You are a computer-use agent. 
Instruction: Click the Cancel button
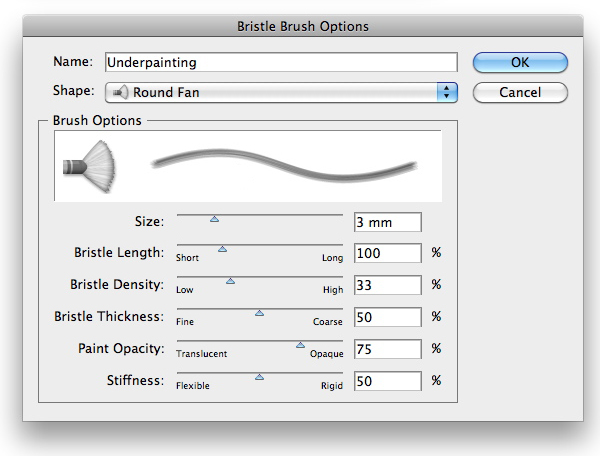[520, 93]
